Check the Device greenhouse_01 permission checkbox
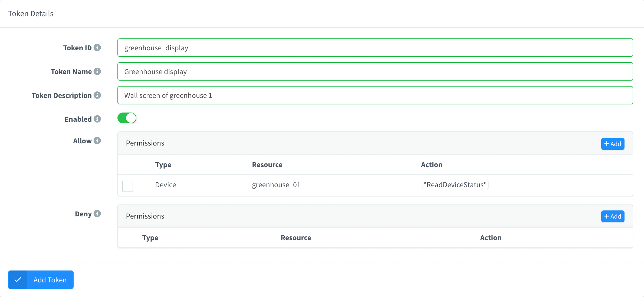644x297 pixels. (128, 186)
